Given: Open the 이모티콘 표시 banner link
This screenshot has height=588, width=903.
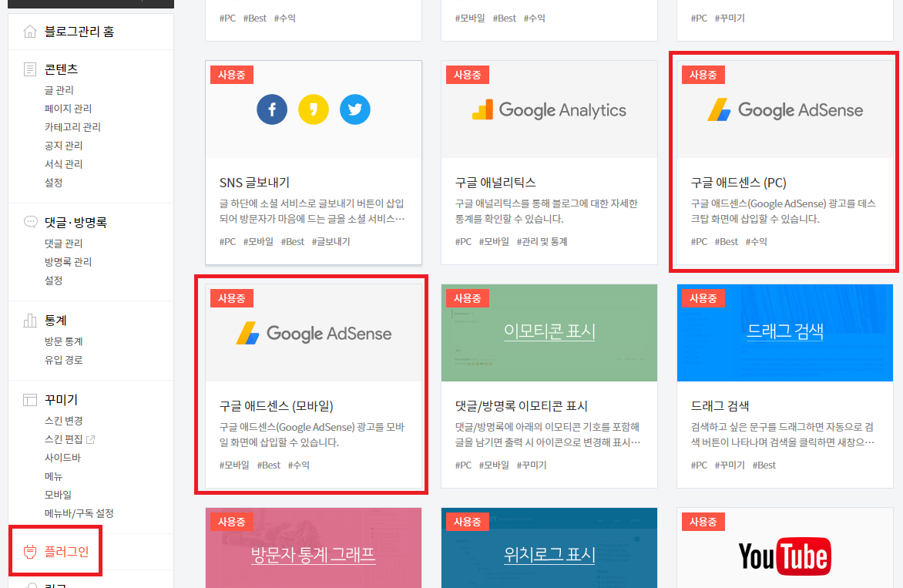Looking at the screenshot, I should click(549, 331).
